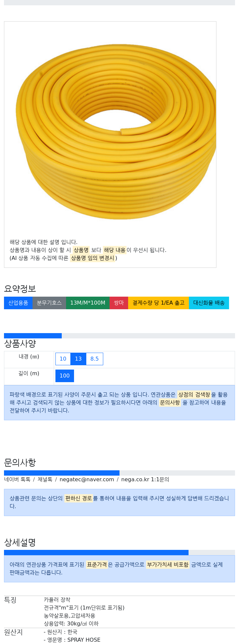Choose inner diameter 13 option

pos(78,359)
